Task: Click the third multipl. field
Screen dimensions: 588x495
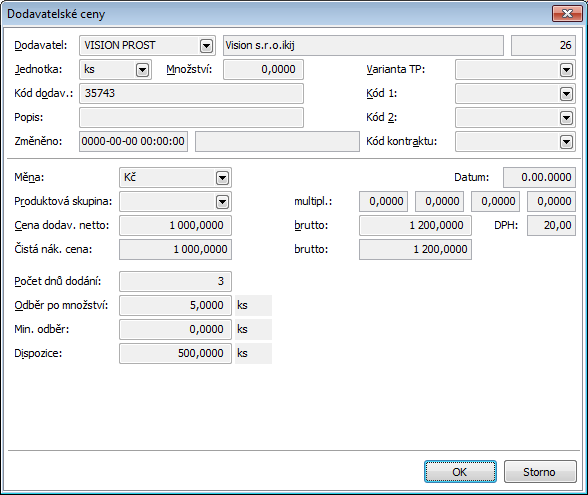Action: [495, 201]
